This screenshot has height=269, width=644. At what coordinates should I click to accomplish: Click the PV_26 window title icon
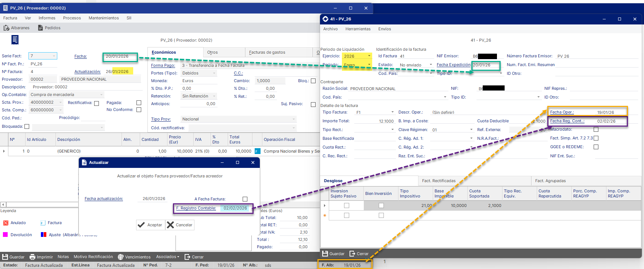pyautogui.click(x=5, y=8)
